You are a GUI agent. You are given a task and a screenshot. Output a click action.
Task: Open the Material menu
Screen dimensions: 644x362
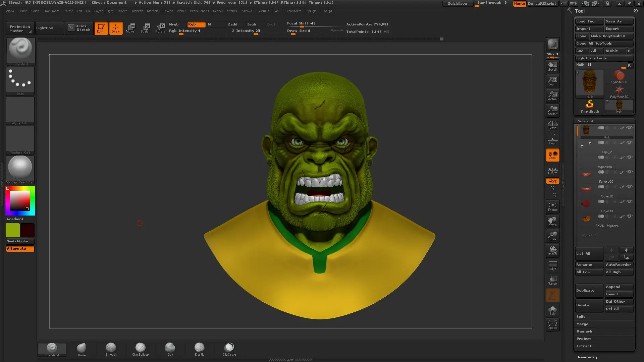(x=153, y=11)
